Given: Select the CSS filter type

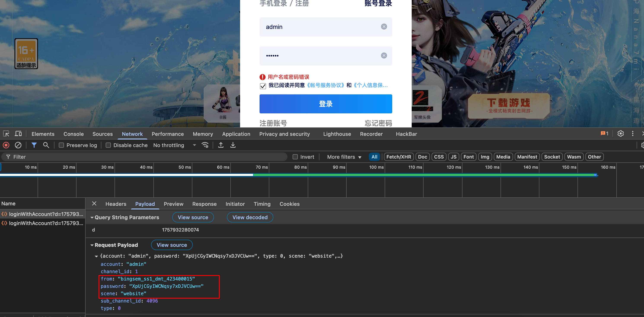Looking at the screenshot, I should (439, 157).
